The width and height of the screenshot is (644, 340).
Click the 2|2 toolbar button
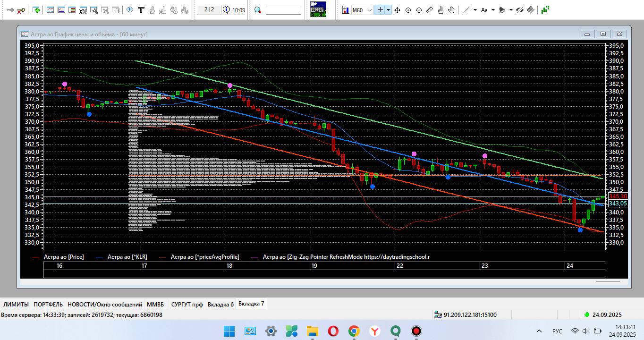pos(209,10)
